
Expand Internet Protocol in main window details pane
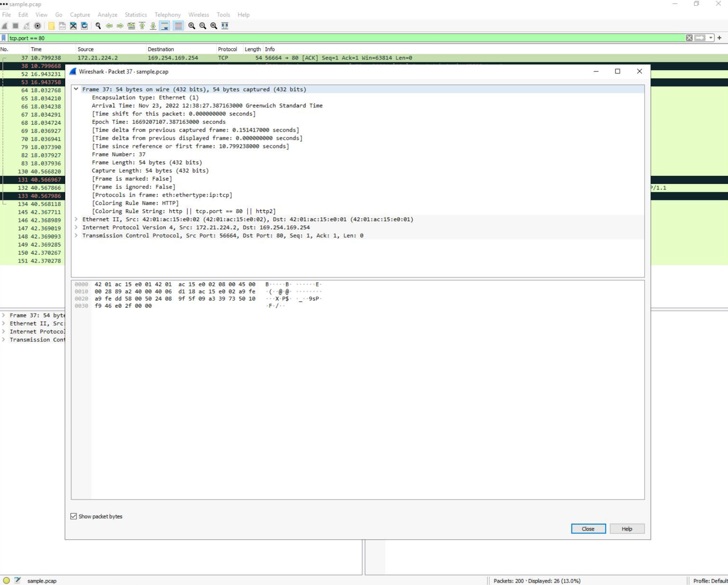pyautogui.click(x=4, y=332)
